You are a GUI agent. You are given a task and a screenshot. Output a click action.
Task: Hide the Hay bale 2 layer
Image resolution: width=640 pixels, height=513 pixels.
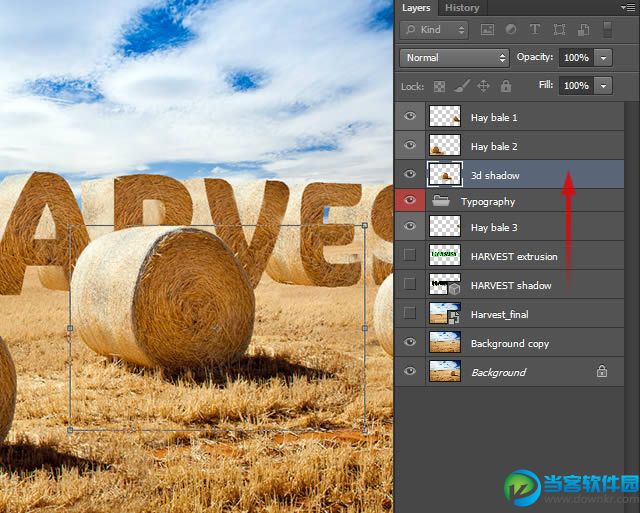click(410, 145)
